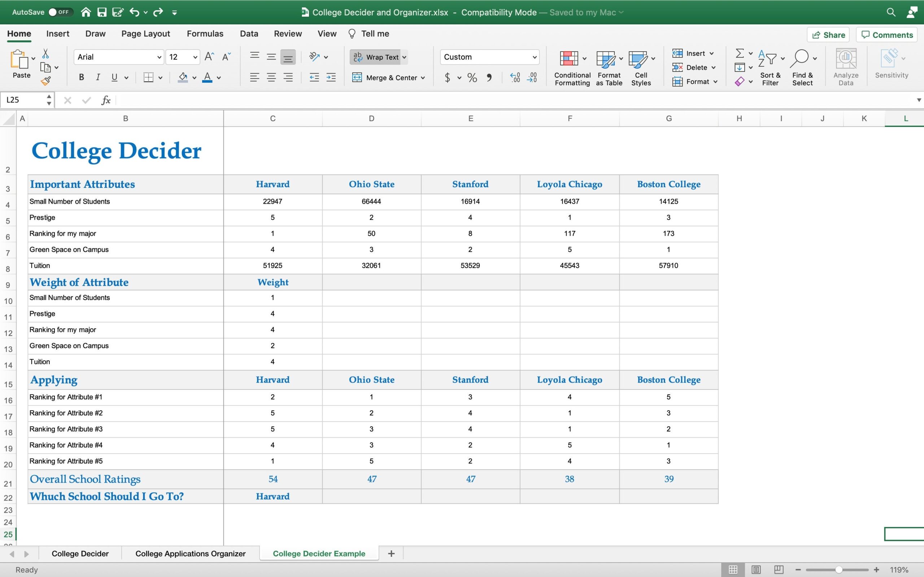
Task: Click the AutoSum icon
Action: (739, 53)
